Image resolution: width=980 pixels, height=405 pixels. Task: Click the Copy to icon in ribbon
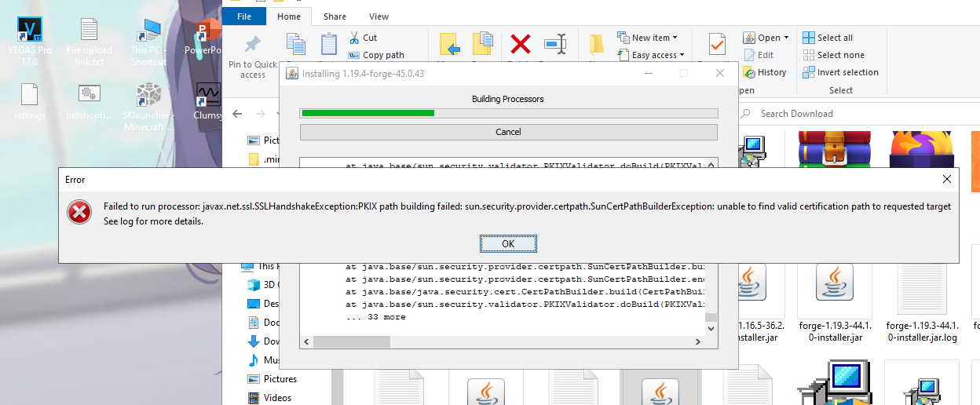tap(482, 46)
